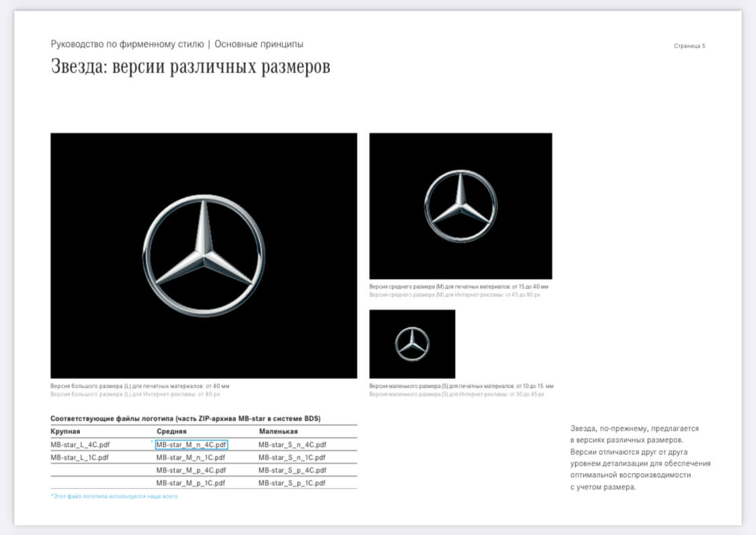Screen dimensions: 756x535
Task: Click the header Руководство по фирменному стилю
Action: pos(127,44)
